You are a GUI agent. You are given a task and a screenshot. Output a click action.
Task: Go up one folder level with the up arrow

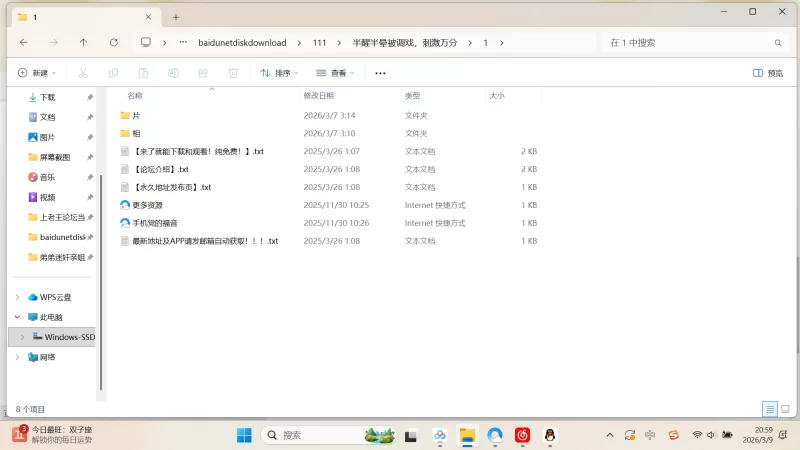[83, 43]
